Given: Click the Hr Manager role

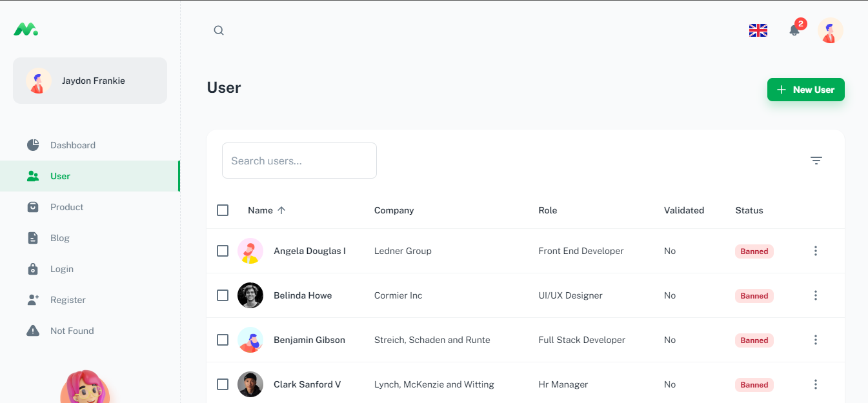Looking at the screenshot, I should point(563,384).
